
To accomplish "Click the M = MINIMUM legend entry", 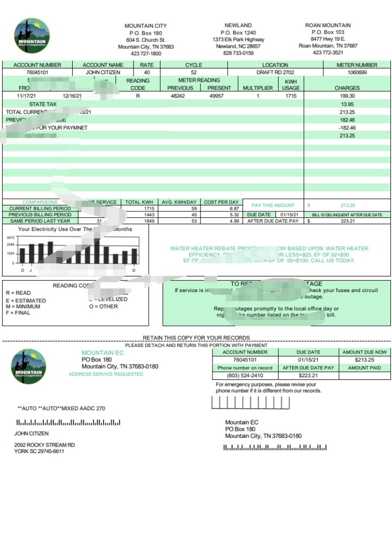I will (23, 307).
